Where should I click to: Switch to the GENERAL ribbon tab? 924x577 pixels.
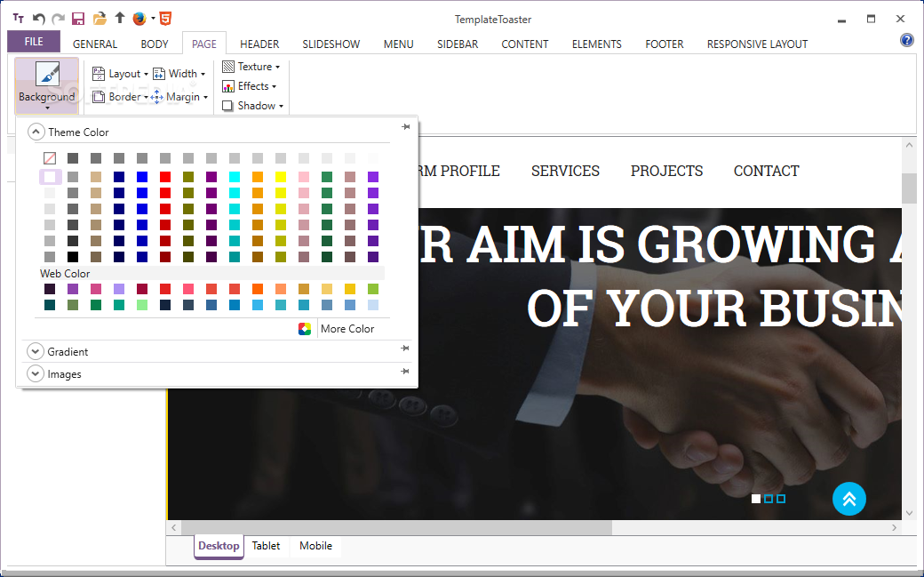95,44
